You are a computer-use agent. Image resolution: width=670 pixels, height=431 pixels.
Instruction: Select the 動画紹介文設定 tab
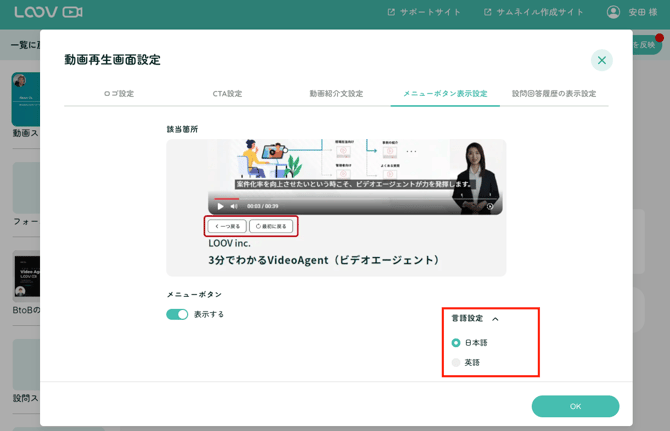(336, 94)
